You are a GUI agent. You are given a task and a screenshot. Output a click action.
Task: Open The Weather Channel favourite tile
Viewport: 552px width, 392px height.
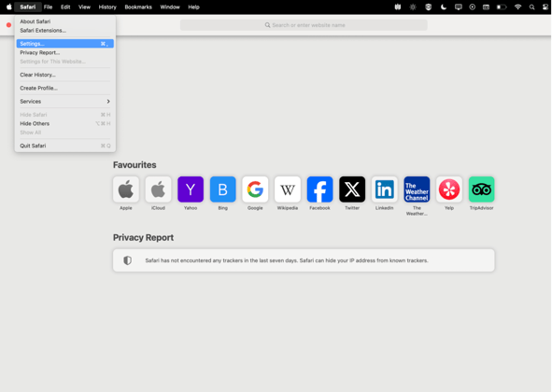point(417,189)
